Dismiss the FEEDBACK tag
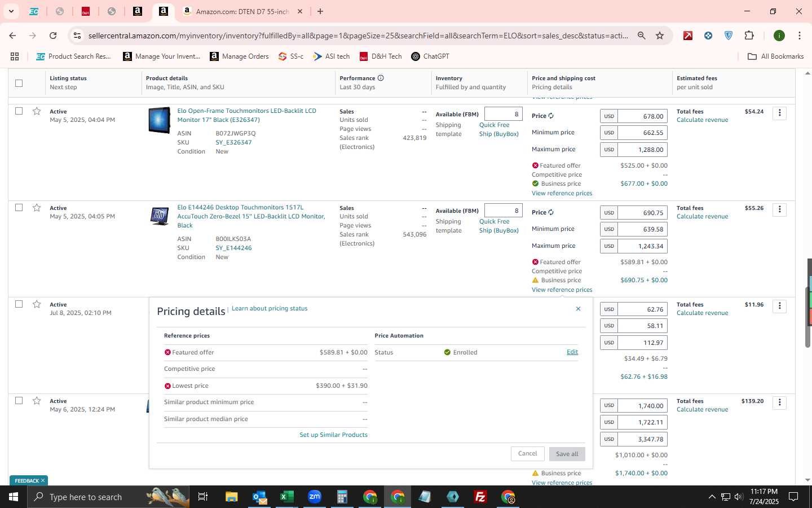 (43, 481)
